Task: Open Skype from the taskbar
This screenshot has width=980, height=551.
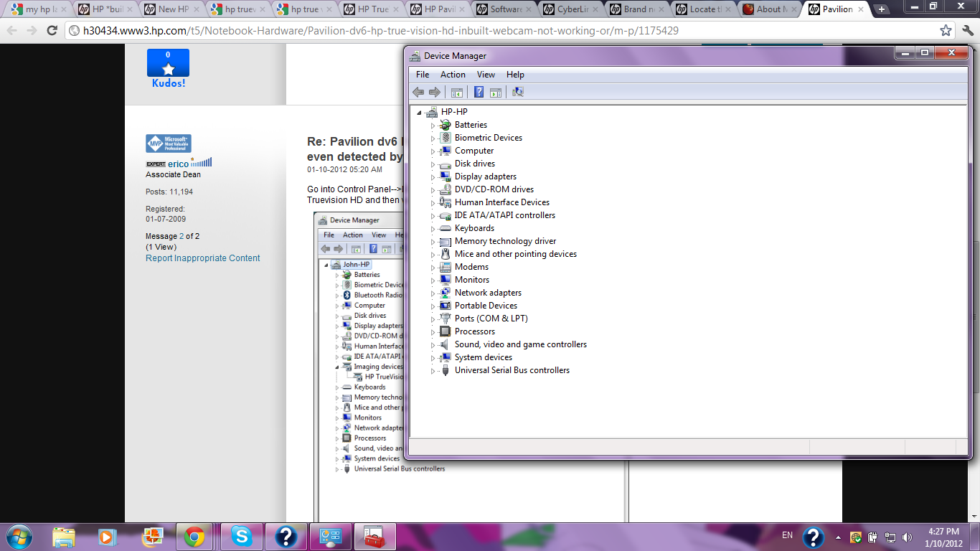Action: point(242,536)
